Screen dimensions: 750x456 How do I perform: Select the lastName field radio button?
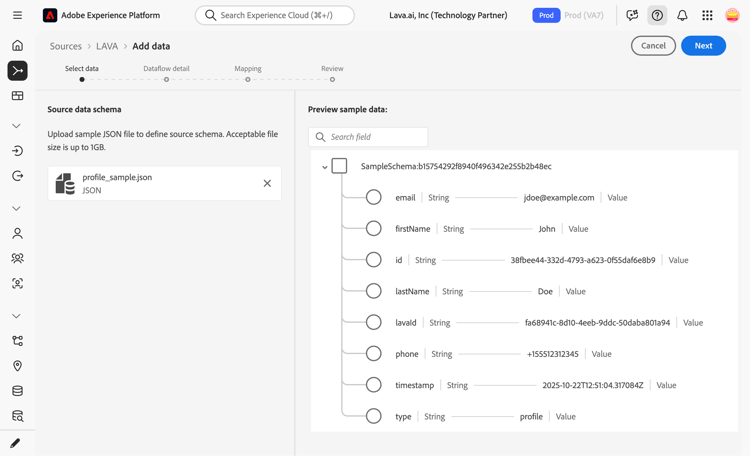click(x=374, y=291)
